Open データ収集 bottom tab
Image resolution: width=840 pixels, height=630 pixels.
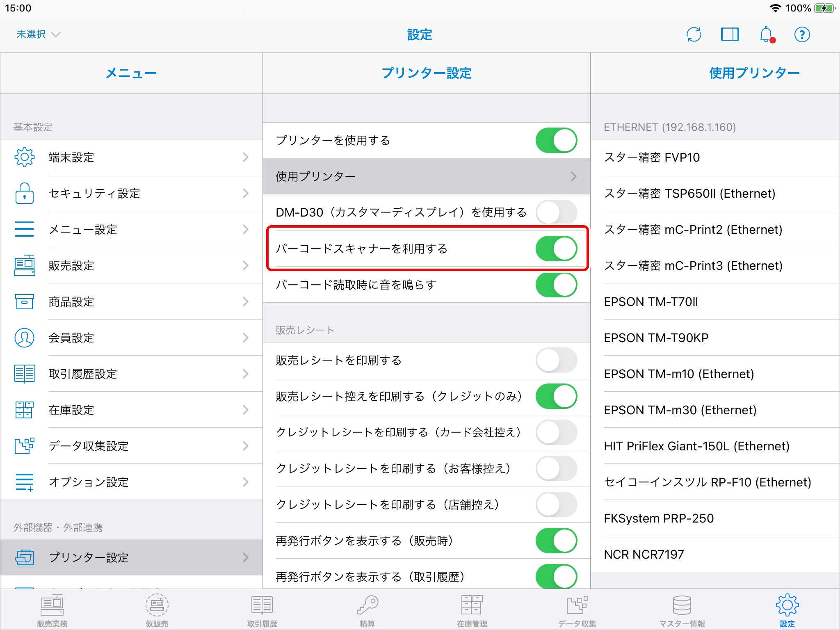[x=577, y=611]
